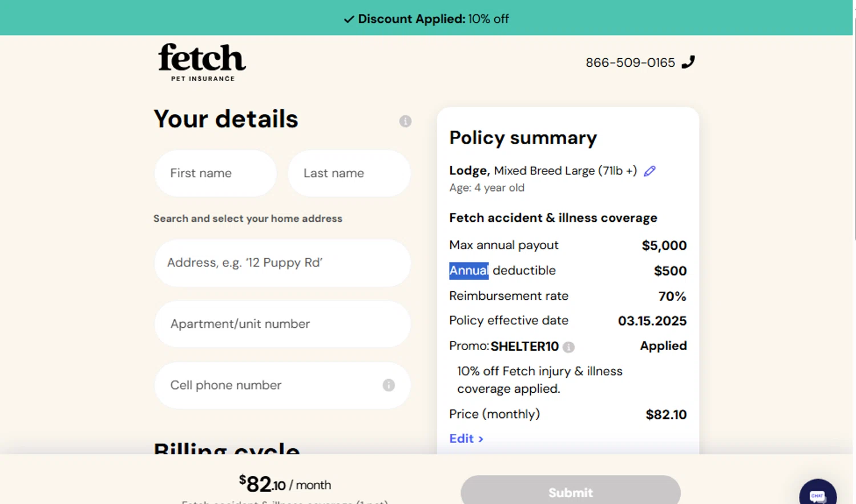This screenshot has height=504, width=856.
Task: Click the First name input field
Action: 215,173
